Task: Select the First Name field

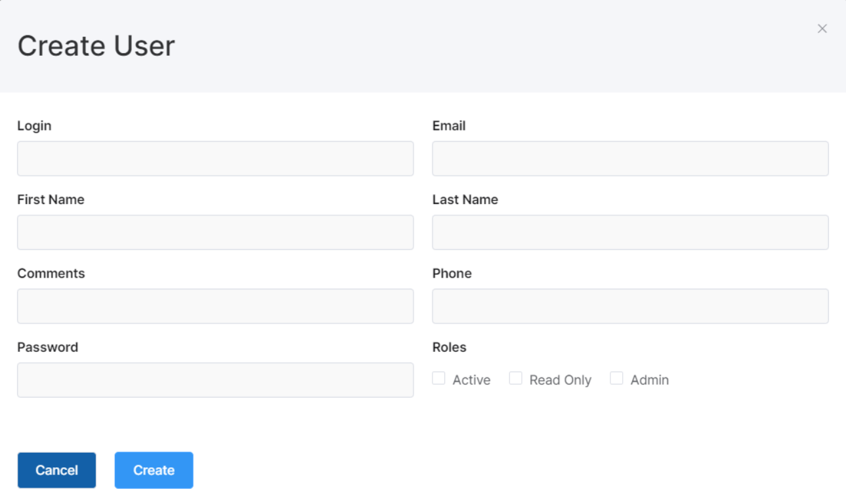Action: pos(215,232)
